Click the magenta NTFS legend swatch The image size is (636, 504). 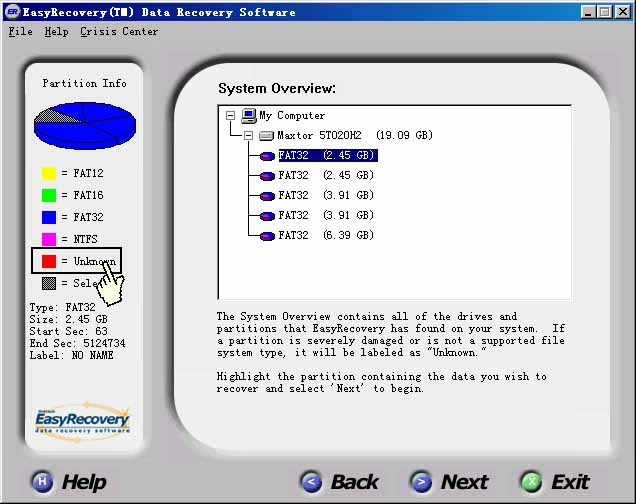48,240
